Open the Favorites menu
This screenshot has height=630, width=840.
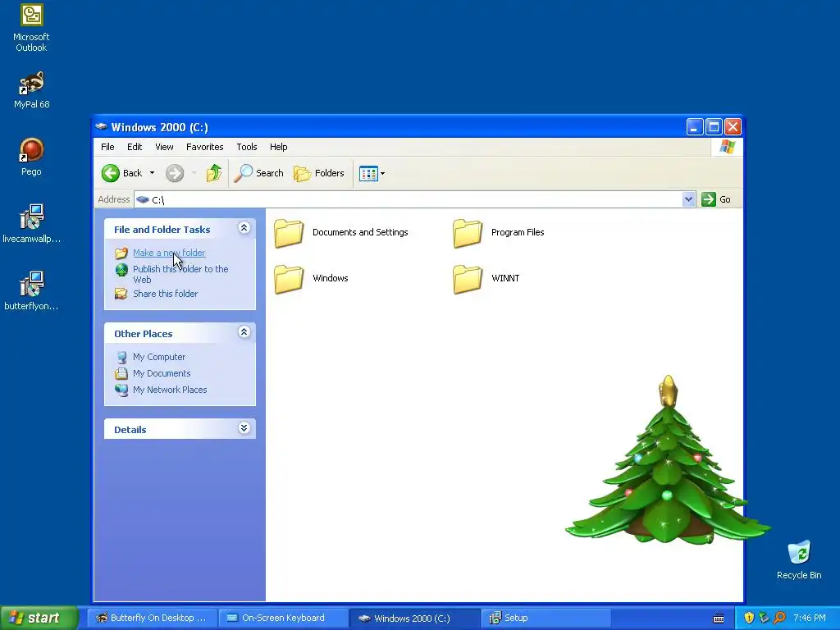(x=204, y=147)
